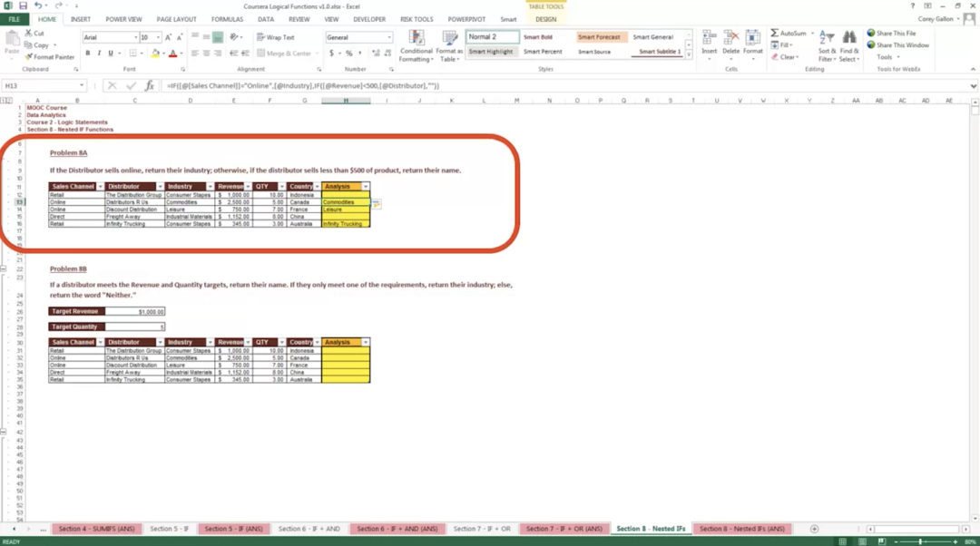The height and width of the screenshot is (546, 980).
Task: Open Find & Select binoculars tool
Action: (848, 45)
